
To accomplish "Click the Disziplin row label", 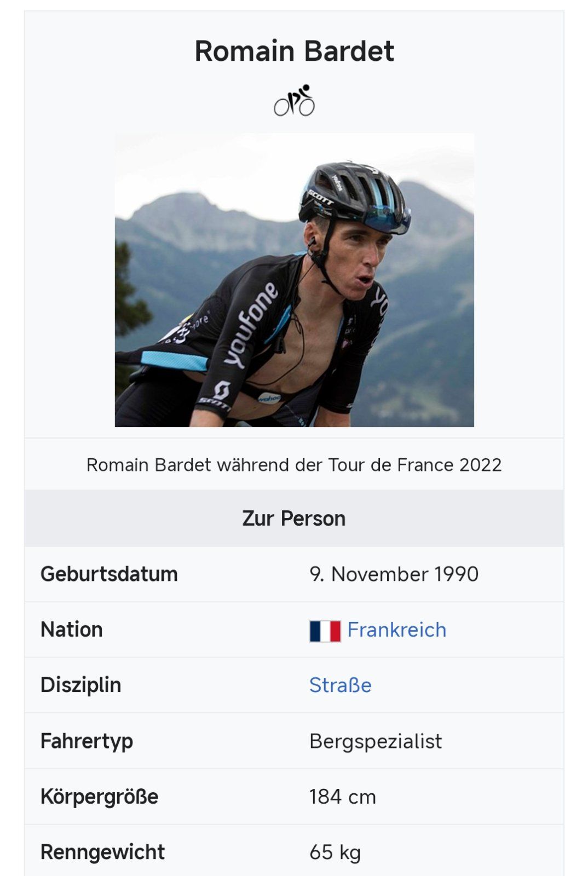I will point(80,685).
